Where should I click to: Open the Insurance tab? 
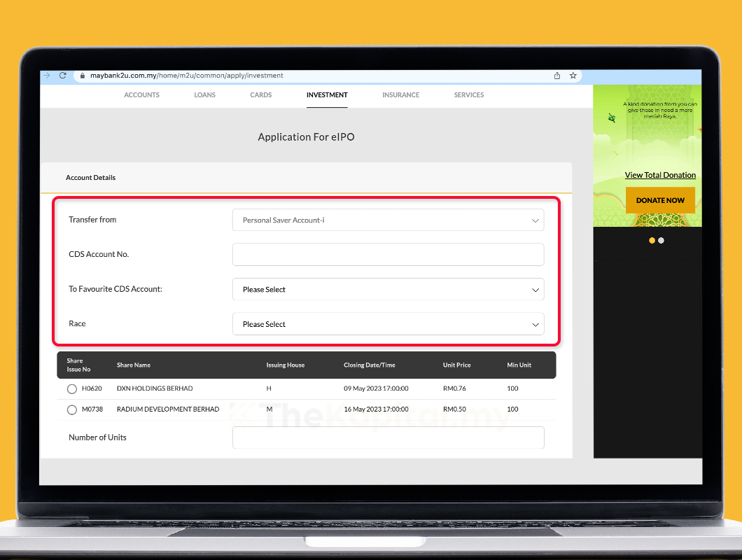click(x=400, y=95)
